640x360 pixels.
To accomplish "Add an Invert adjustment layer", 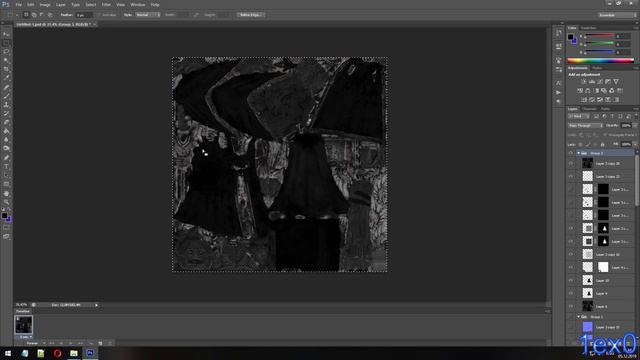I will point(584,100).
